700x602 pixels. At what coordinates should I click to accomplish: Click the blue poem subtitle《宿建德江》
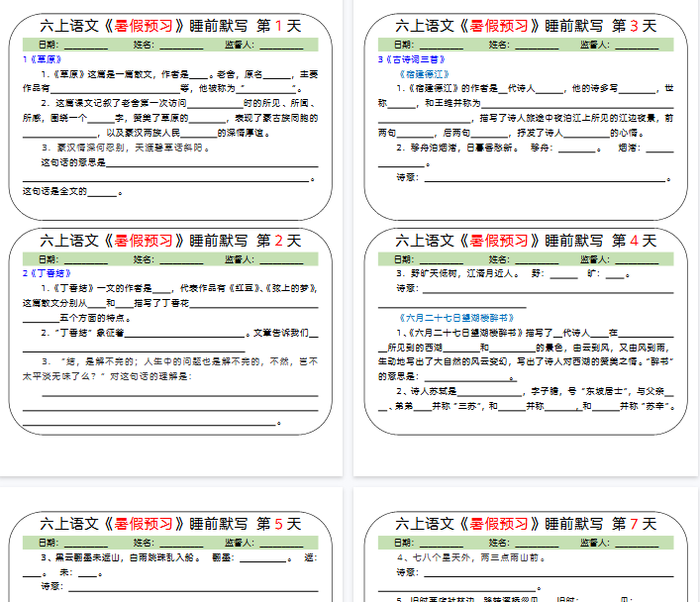[424, 74]
